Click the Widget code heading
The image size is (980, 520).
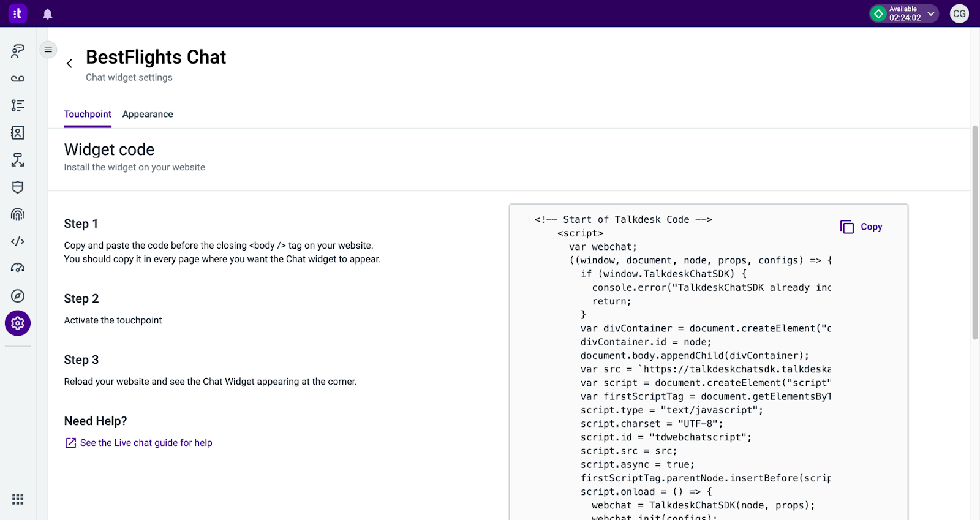click(109, 149)
